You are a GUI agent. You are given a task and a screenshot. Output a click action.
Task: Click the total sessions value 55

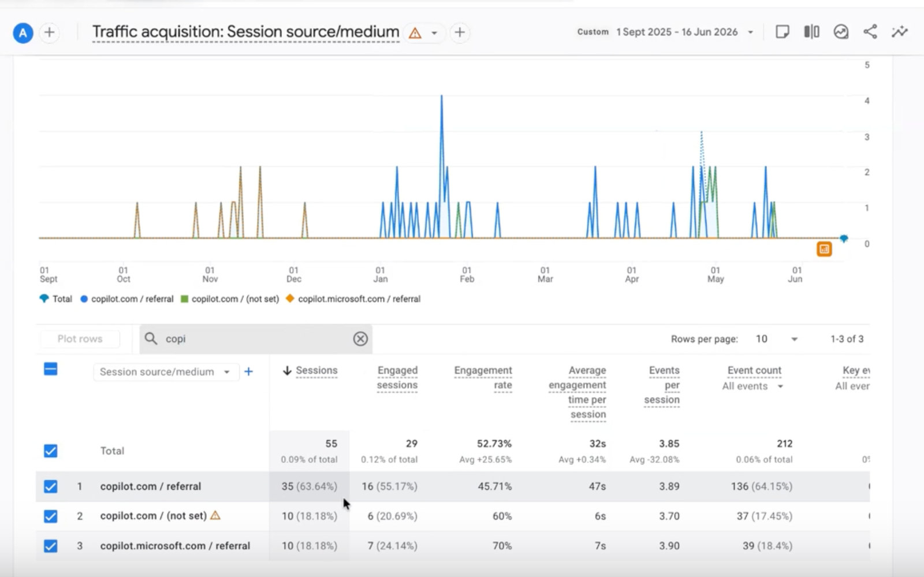click(331, 444)
